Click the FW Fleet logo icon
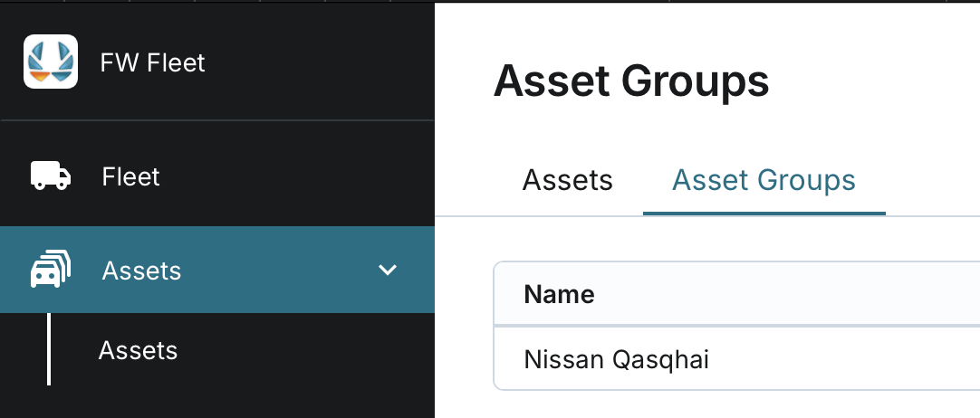Viewport: 980px width, 418px height. [x=51, y=62]
